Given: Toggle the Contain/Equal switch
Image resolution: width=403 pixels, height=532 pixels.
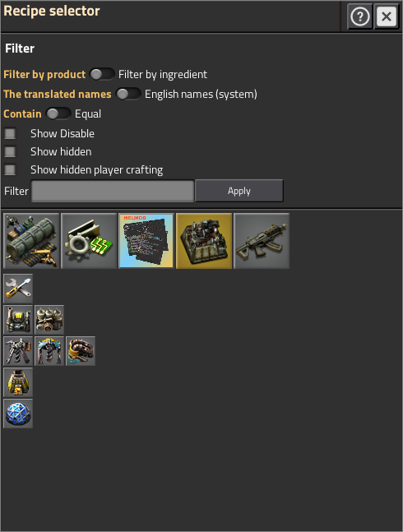Looking at the screenshot, I should [x=58, y=113].
